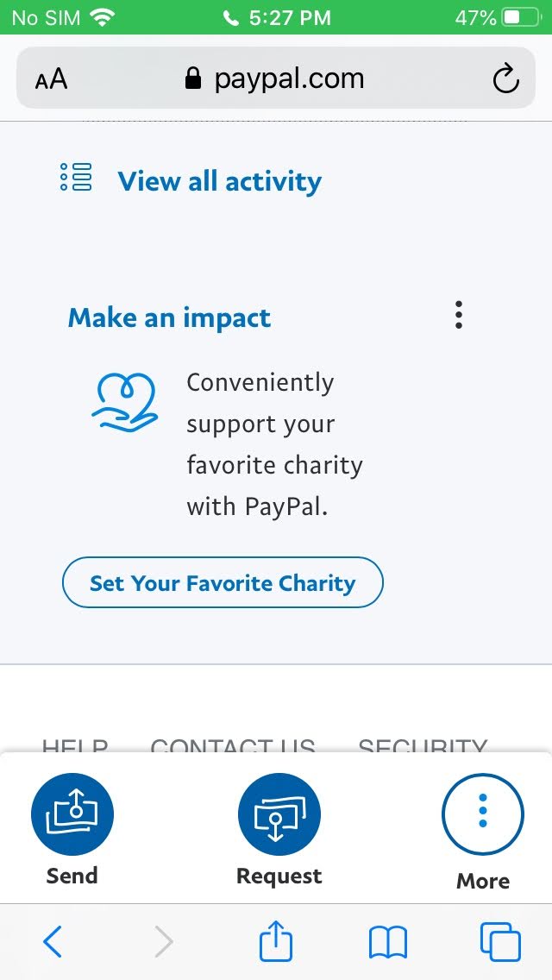
Task: Open Safari bookmarks
Action: coord(387,941)
